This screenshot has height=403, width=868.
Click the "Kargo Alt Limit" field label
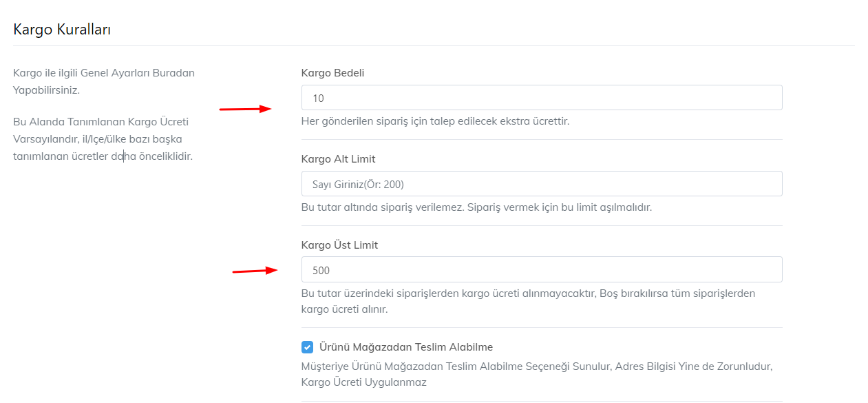pyautogui.click(x=338, y=159)
